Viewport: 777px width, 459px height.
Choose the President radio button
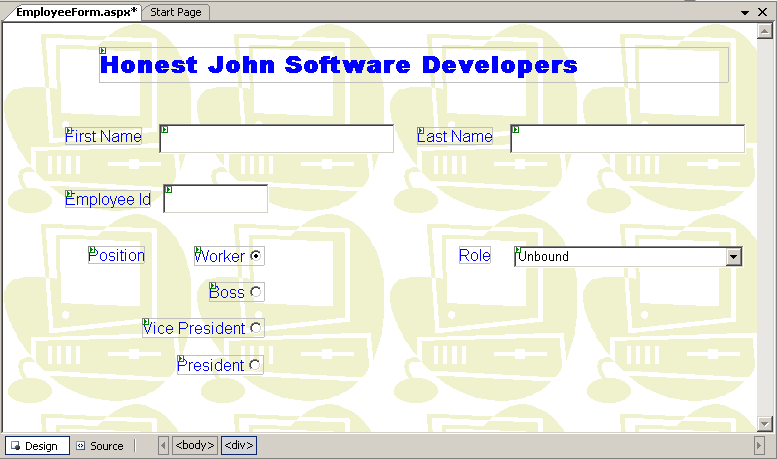[x=256, y=365]
